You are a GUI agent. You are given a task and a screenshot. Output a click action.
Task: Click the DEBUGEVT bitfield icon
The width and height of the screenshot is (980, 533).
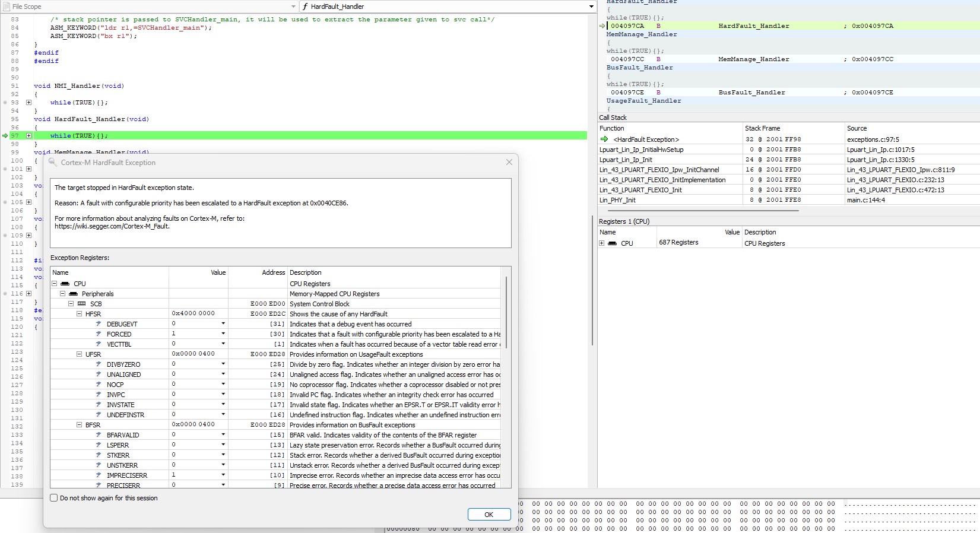coord(99,324)
